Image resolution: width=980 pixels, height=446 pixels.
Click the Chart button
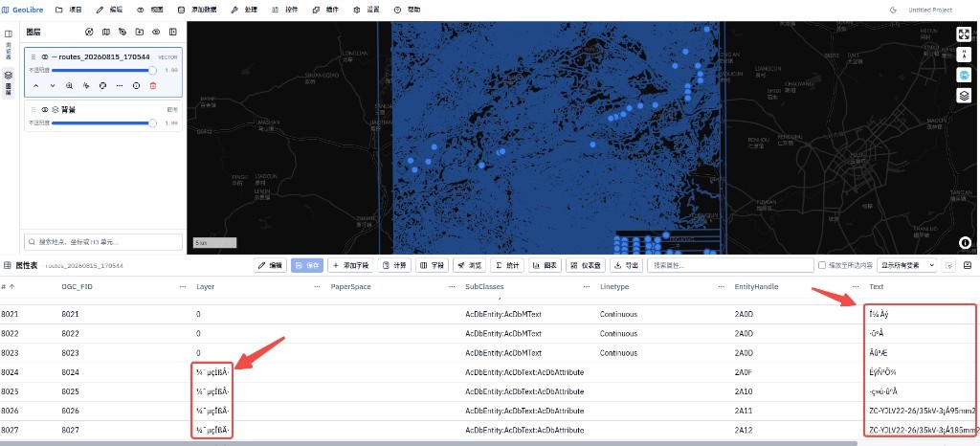(545, 265)
